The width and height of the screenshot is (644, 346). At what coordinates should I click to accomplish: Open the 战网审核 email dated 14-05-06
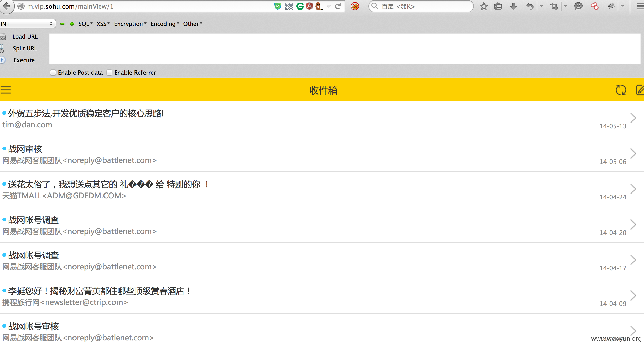click(x=322, y=154)
